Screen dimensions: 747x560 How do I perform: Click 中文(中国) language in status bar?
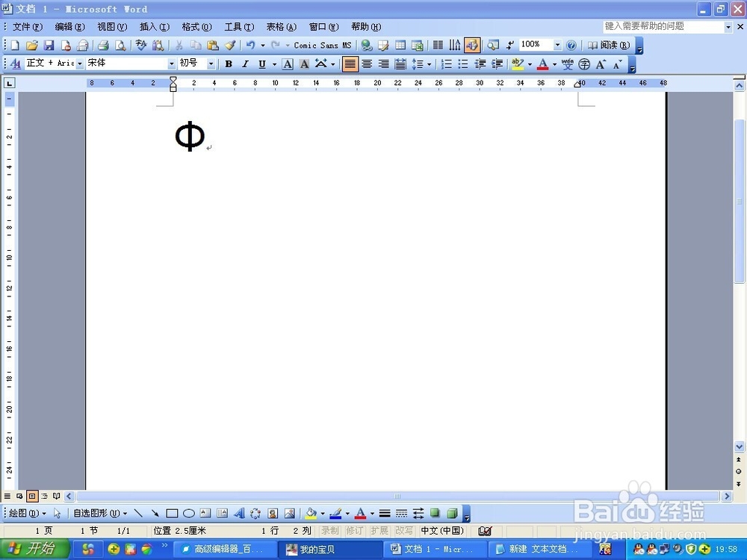point(442,530)
